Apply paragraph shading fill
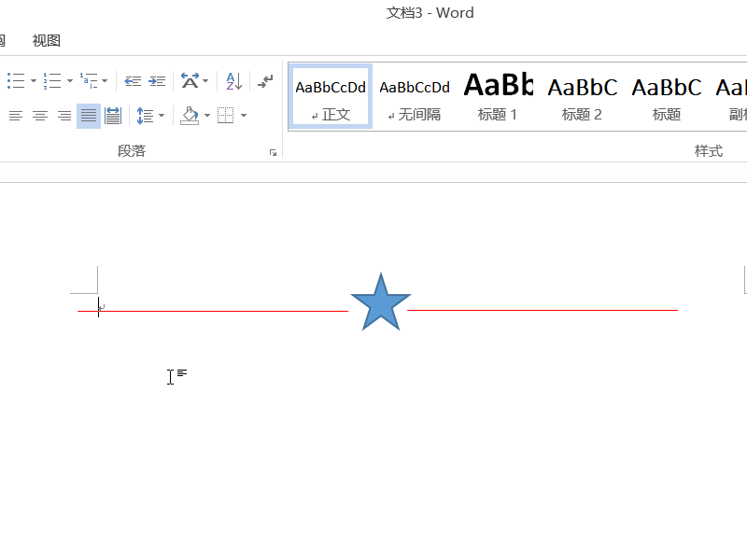Viewport: 747px width, 560px height. coord(190,116)
